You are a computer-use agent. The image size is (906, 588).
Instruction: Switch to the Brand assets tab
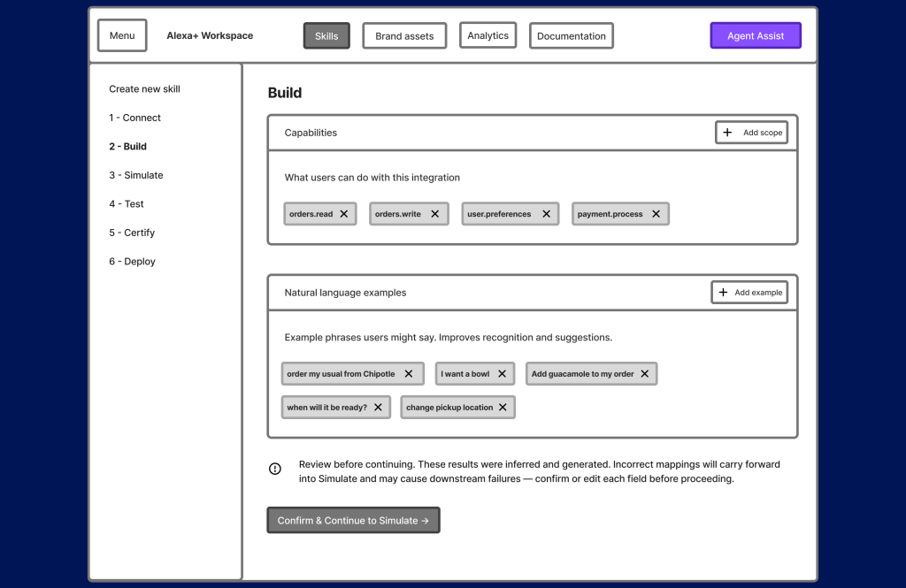tap(404, 36)
